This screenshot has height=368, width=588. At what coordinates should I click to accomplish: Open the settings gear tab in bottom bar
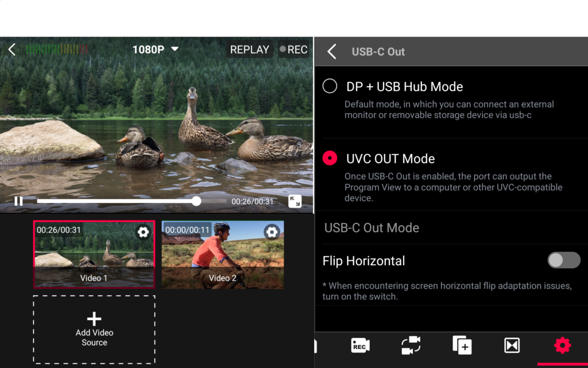[x=562, y=345]
